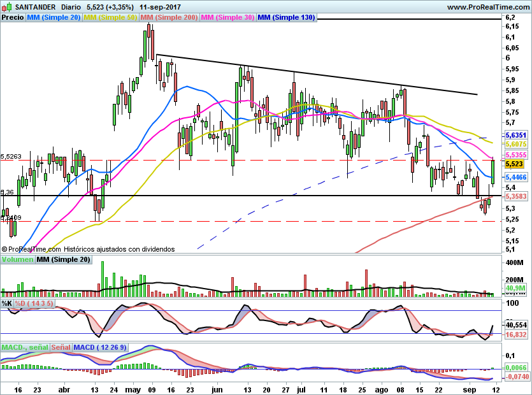Open the MM (Simple 130) indicator settings
Viewport: 532px width, 395px height.
pyautogui.click(x=286, y=17)
